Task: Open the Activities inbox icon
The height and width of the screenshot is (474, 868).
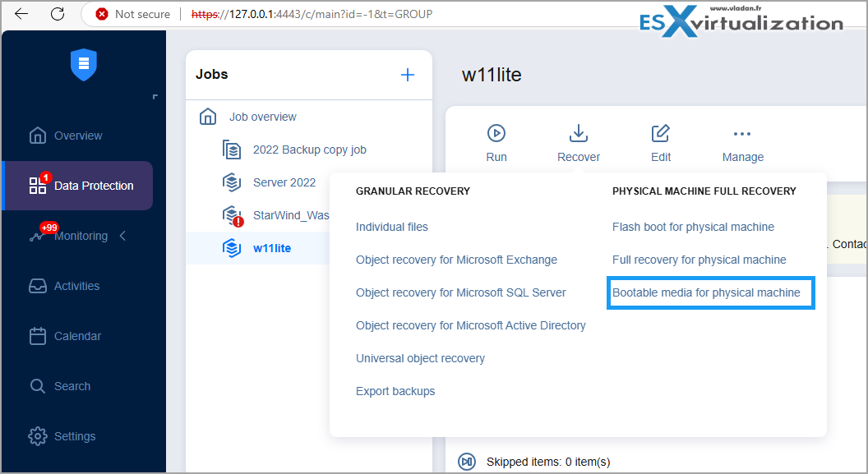Action: click(38, 286)
